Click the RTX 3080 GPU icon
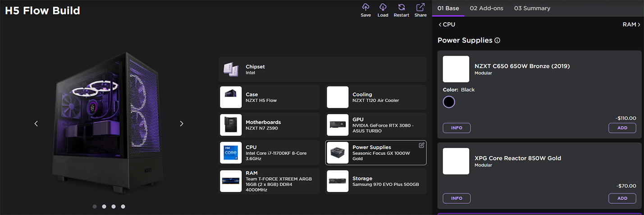644x215 pixels. 338,125
